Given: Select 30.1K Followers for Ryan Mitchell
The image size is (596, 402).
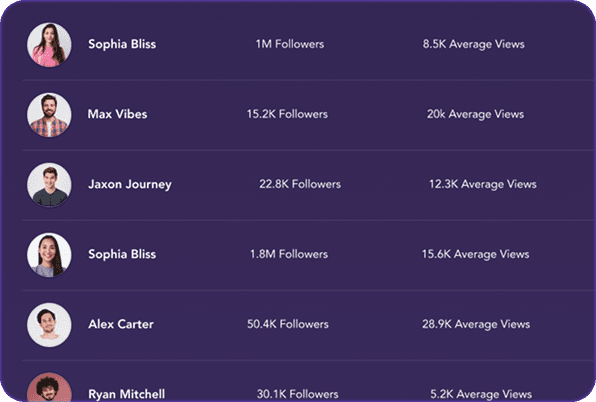Looking at the screenshot, I should (297, 394).
